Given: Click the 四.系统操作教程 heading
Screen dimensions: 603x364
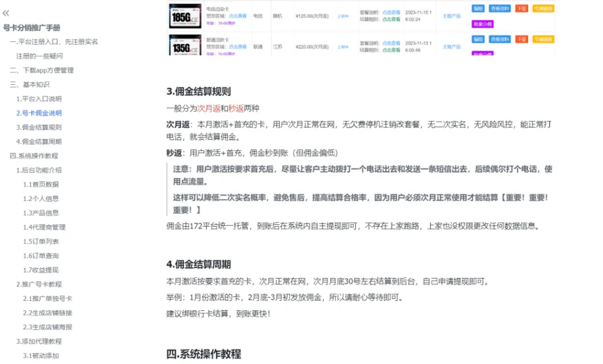Looking at the screenshot, I should point(203,354).
